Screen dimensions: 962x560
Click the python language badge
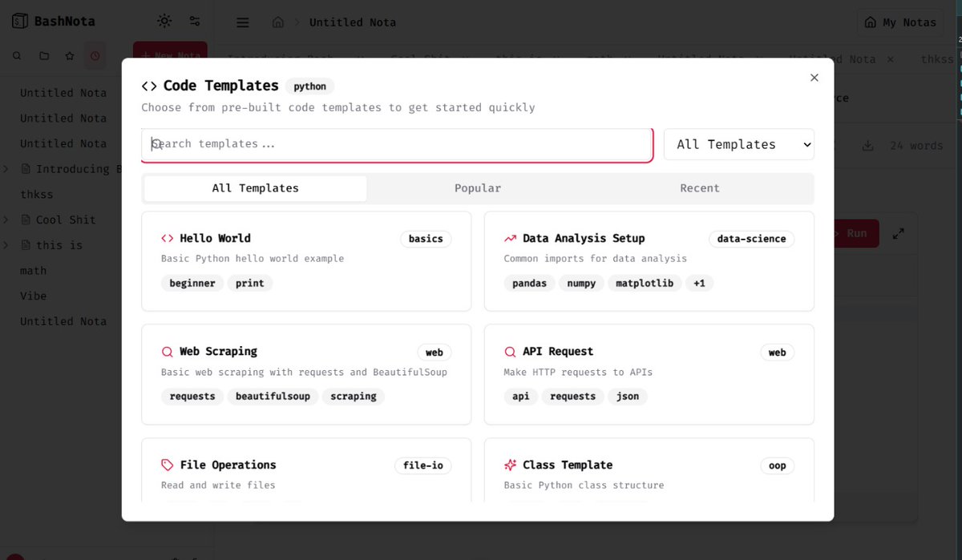coord(309,86)
